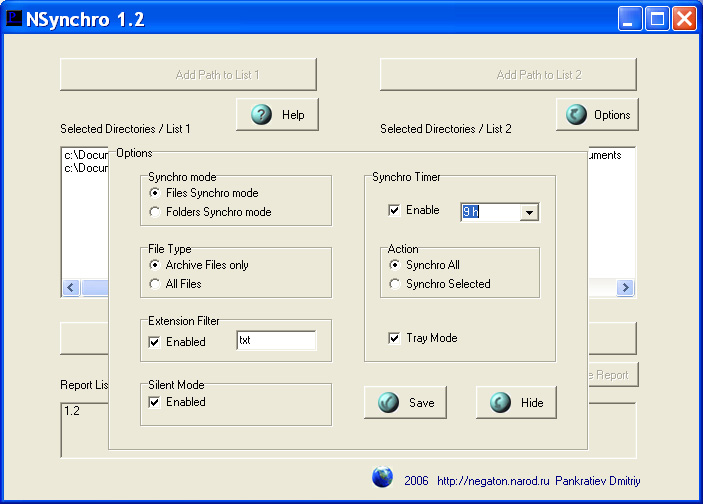Toggle the Synchro Timer Enable checkbox
Viewport: 703px width, 504px height.
[394, 210]
